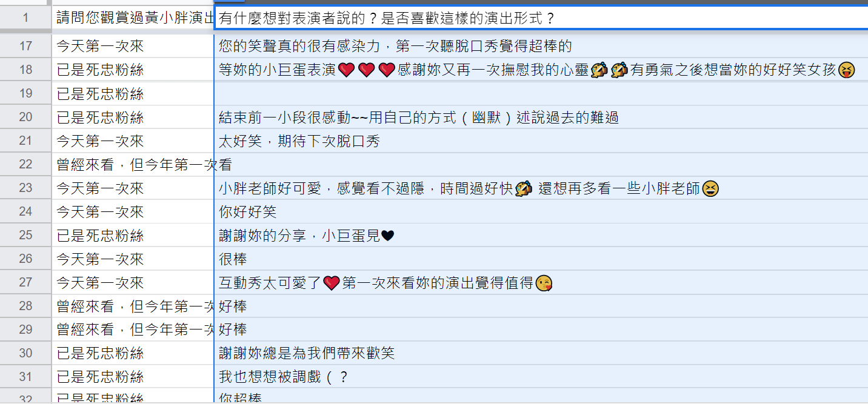Select row 22 header
This screenshot has width=868, height=404.
(25, 164)
